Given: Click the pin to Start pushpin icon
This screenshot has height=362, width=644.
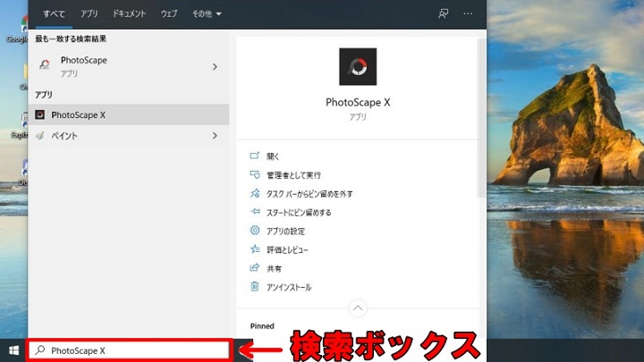Looking at the screenshot, I should click(255, 212).
